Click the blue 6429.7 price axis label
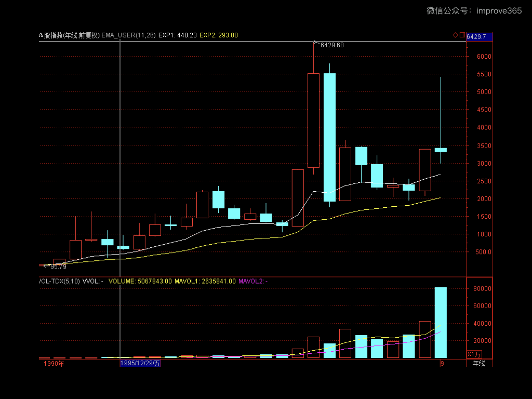This screenshot has height=399, width=532. 479,36
